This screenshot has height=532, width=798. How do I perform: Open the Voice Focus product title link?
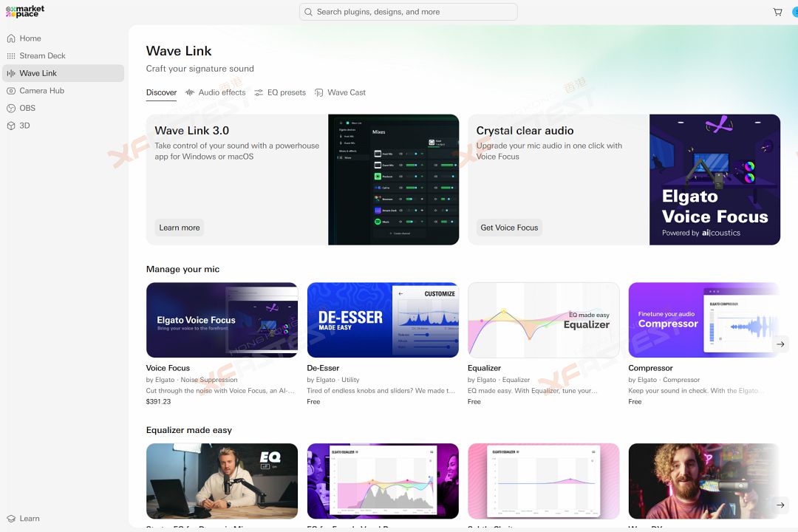click(x=168, y=368)
